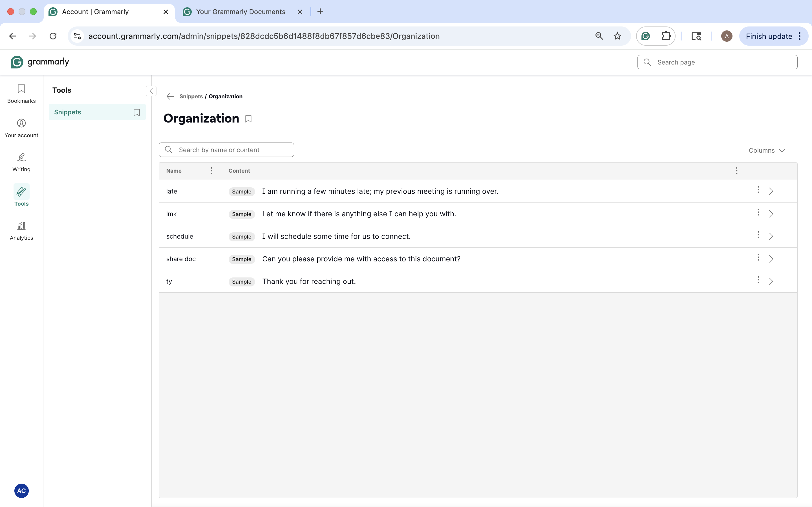Select Snippets in Tools menu
The height and width of the screenshot is (507, 812).
(68, 112)
